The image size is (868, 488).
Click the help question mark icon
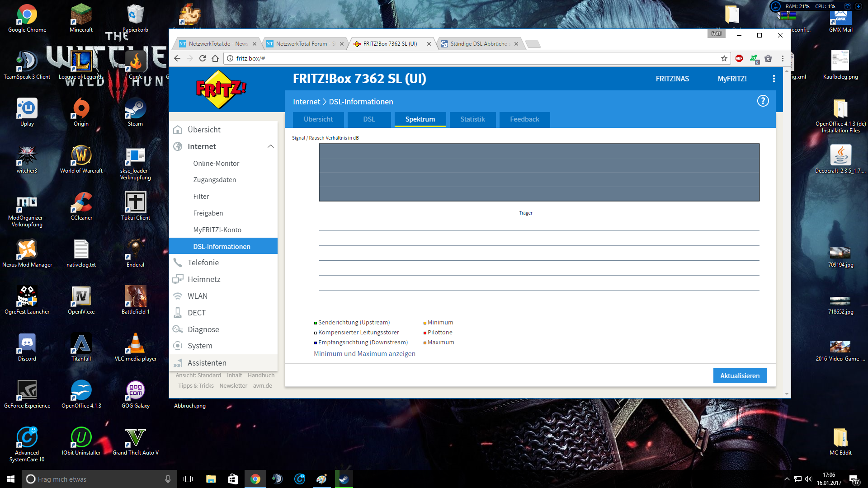(763, 101)
